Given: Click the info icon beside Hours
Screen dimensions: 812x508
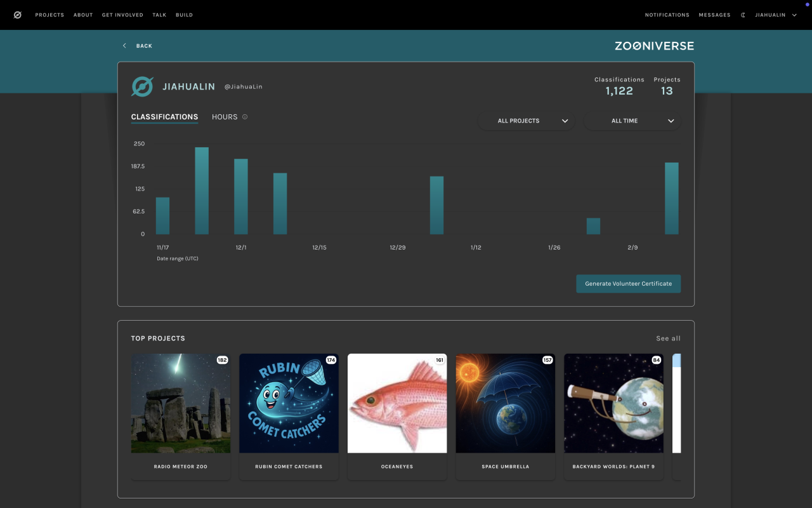Looking at the screenshot, I should pyautogui.click(x=245, y=117).
